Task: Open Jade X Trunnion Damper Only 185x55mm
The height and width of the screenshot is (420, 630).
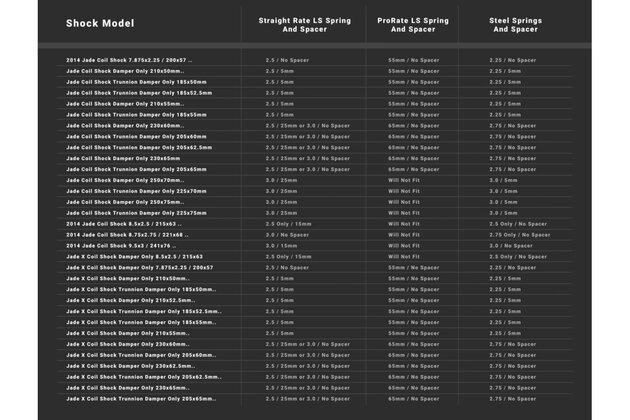Action: coord(141,322)
